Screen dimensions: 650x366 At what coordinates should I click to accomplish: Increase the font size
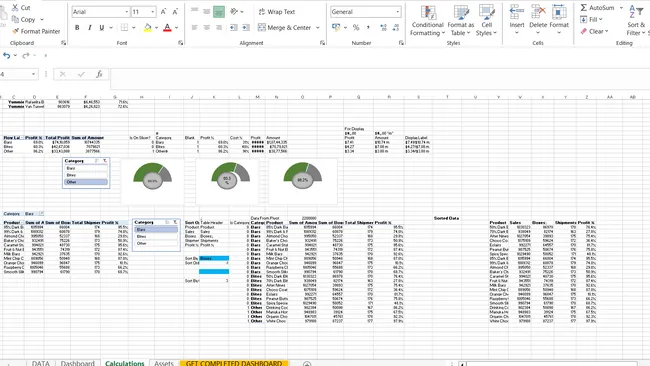click(163, 12)
